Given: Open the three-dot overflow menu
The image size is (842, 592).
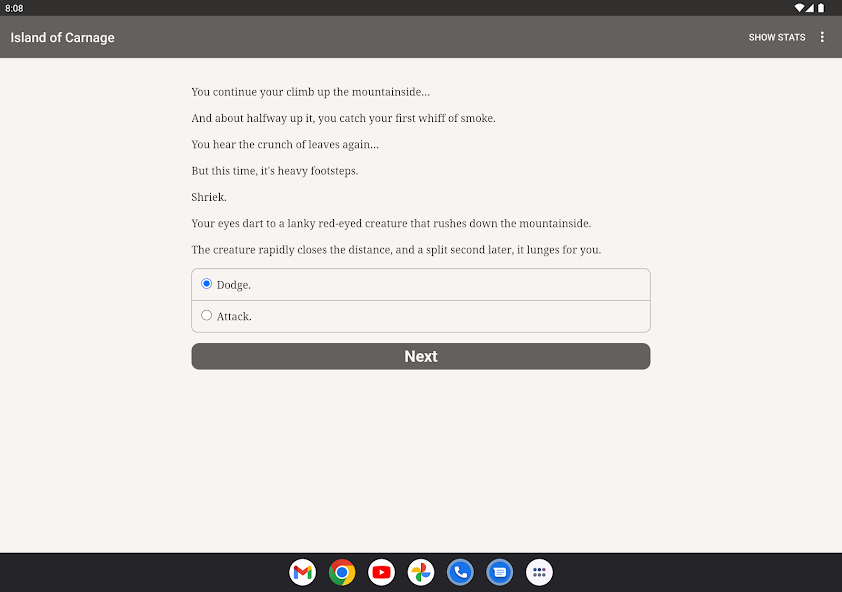Looking at the screenshot, I should pyautogui.click(x=822, y=37).
